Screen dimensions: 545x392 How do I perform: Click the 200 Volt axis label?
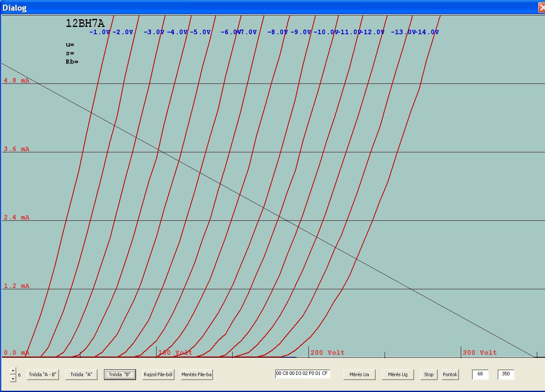[x=328, y=353]
